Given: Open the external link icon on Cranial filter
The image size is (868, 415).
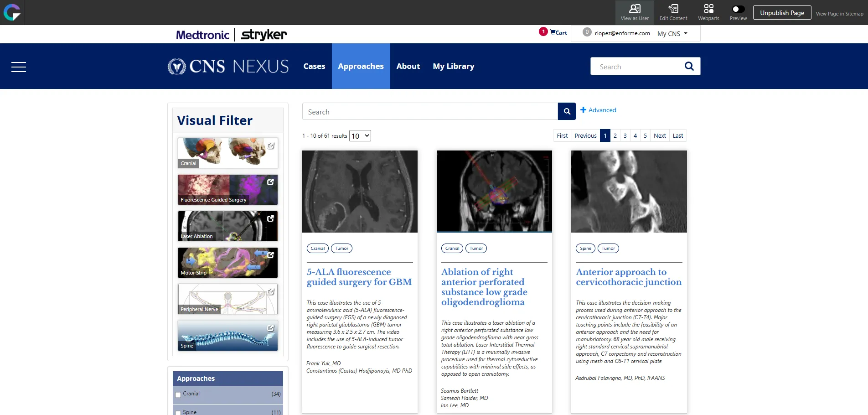Looking at the screenshot, I should (x=271, y=146).
